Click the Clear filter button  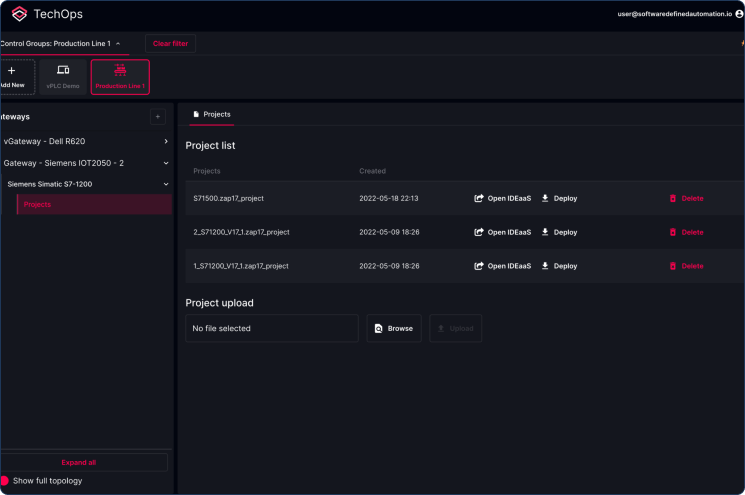pyautogui.click(x=171, y=44)
